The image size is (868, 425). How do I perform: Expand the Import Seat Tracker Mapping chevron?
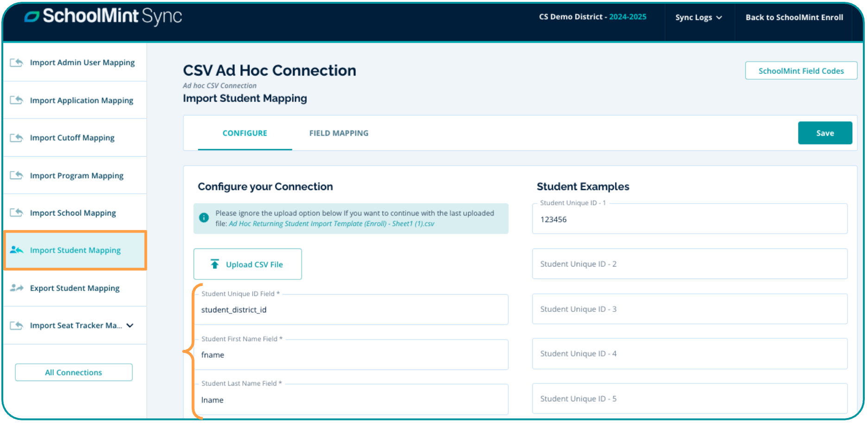point(130,325)
